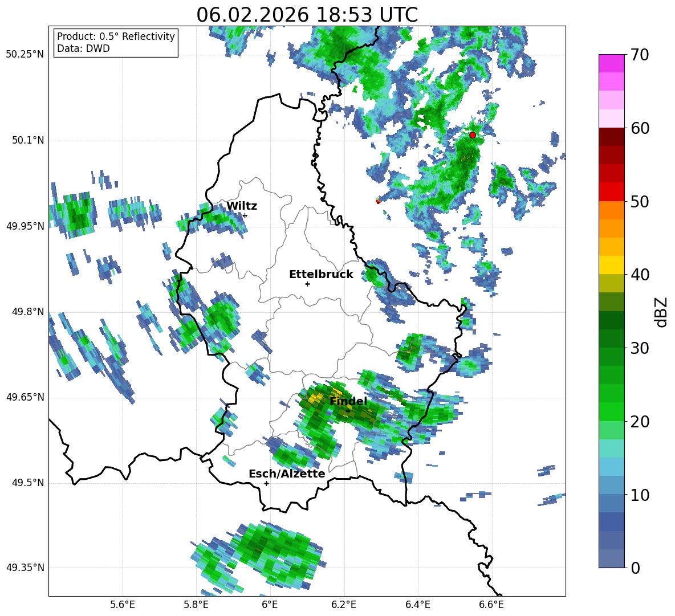Click the Data: DWD text

83,48
